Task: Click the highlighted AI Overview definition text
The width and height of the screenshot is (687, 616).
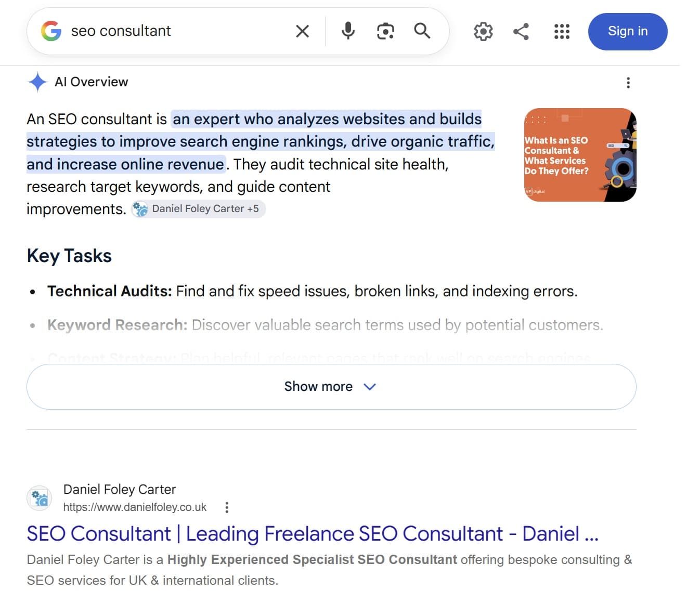Action: (261, 141)
